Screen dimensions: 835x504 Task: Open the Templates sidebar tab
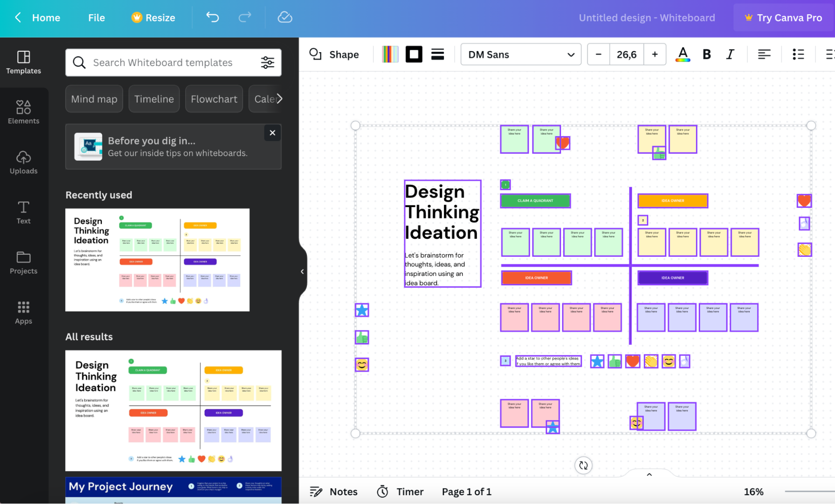[23, 63]
